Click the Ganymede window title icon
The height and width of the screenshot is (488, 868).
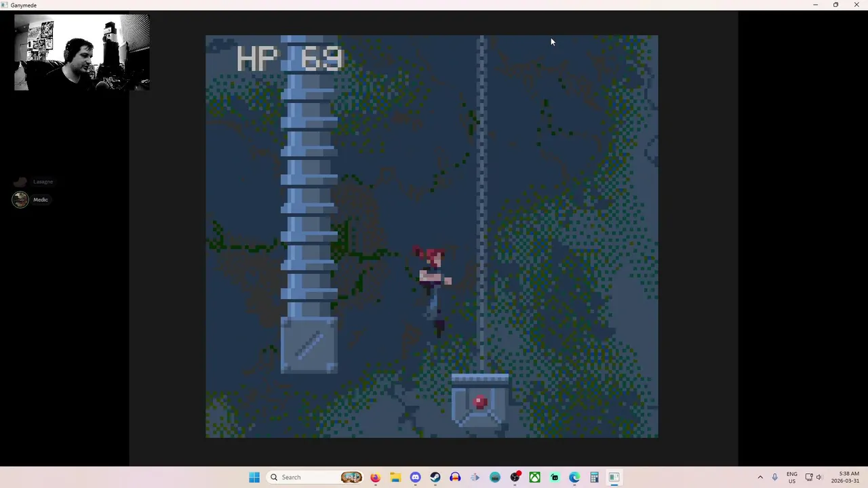click(x=5, y=5)
